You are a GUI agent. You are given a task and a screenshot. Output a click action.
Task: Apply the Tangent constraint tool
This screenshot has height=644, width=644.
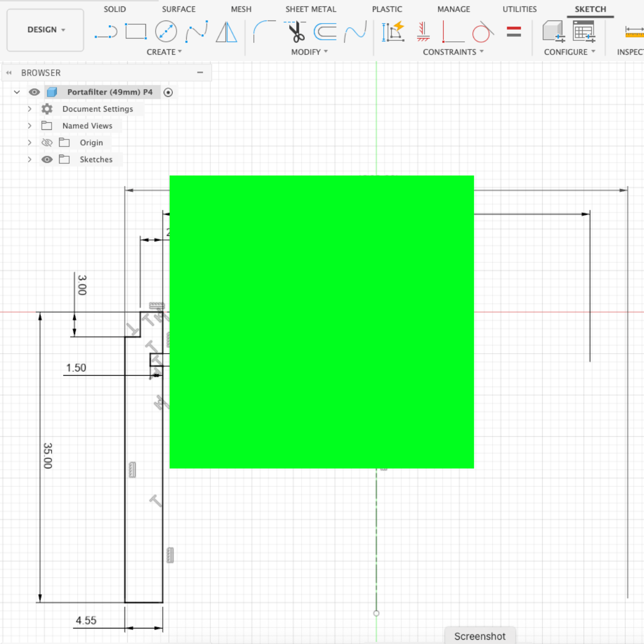[482, 32]
